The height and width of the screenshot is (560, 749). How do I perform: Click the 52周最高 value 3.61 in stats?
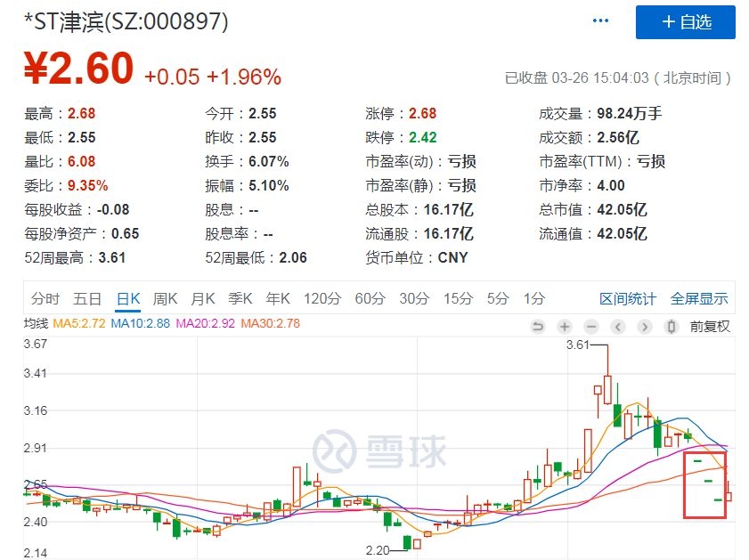(x=112, y=258)
